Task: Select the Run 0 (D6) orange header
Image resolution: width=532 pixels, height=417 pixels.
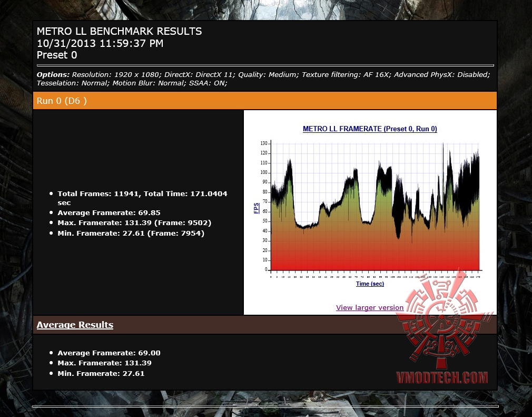Action: point(265,101)
